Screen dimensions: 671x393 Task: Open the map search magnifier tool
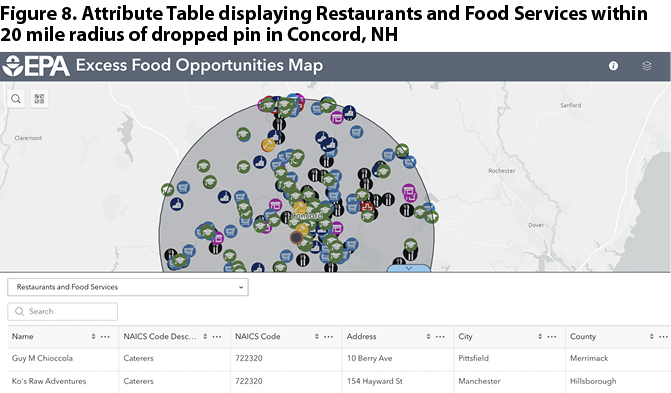coord(16,99)
